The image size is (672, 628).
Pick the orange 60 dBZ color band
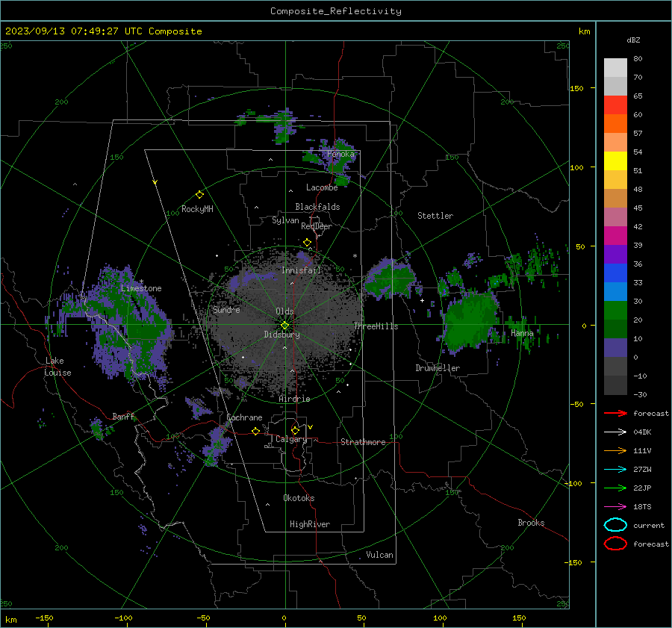click(615, 124)
